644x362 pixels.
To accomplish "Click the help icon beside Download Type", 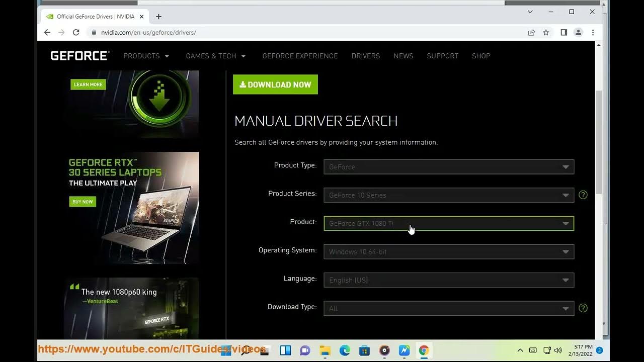I will coord(583,308).
